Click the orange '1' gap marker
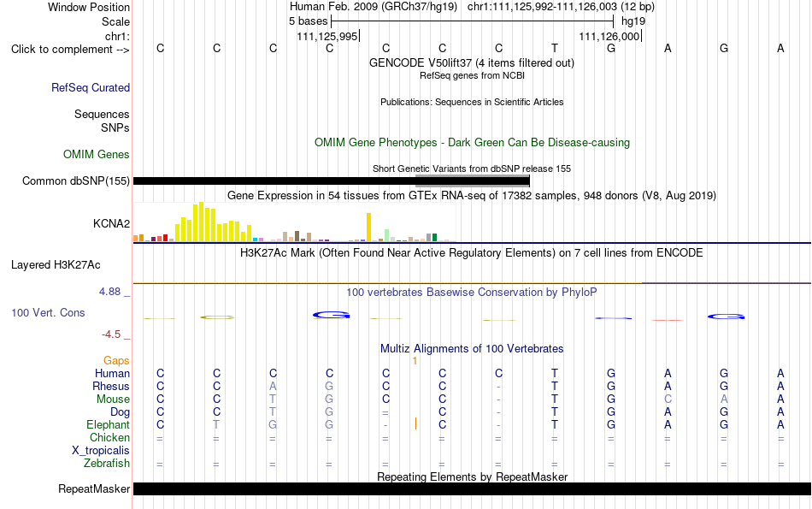Viewport: 812px width, 509px height. coord(415,361)
